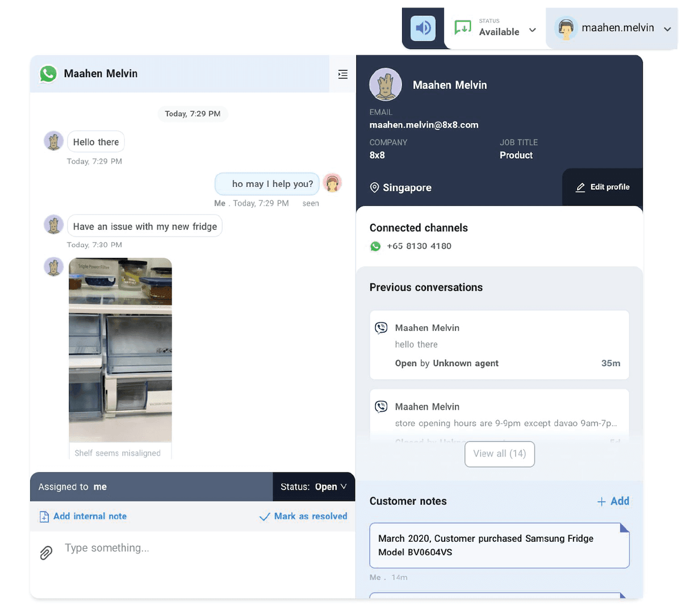View all 14 previous conversations

[499, 454]
